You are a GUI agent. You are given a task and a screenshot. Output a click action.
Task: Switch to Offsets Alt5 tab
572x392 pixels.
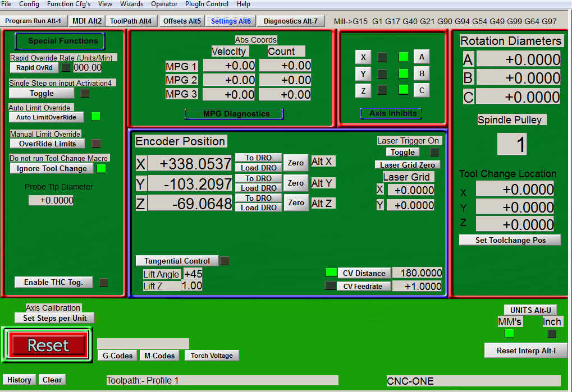coord(182,21)
